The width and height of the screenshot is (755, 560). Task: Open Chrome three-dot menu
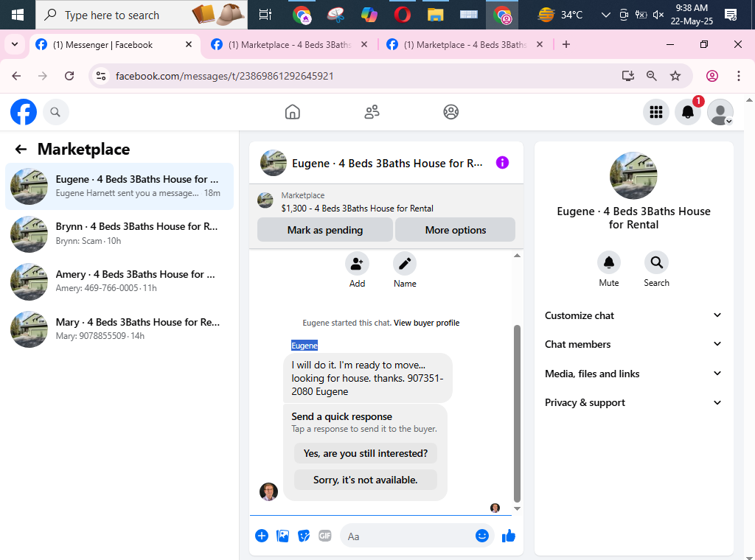pos(738,76)
